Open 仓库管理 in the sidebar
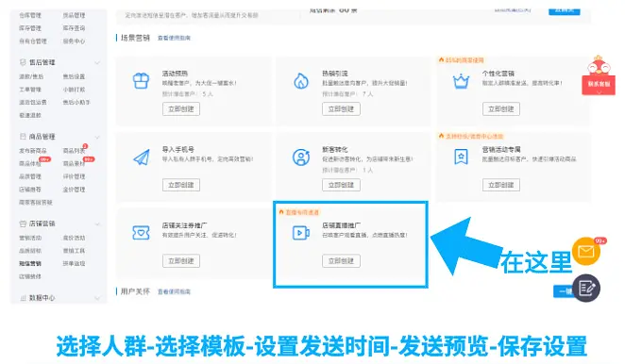 tap(30, 15)
